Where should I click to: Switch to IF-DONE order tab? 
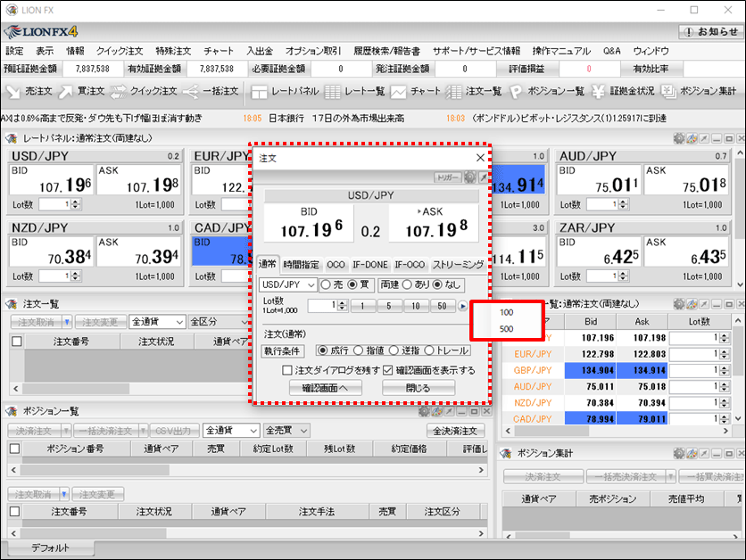(x=369, y=264)
